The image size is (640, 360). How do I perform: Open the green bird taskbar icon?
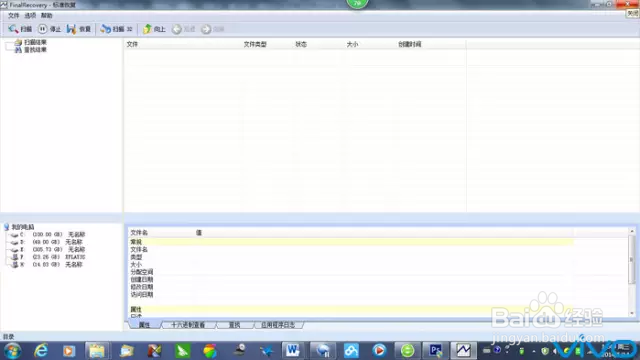pyautogui.click(x=182, y=351)
